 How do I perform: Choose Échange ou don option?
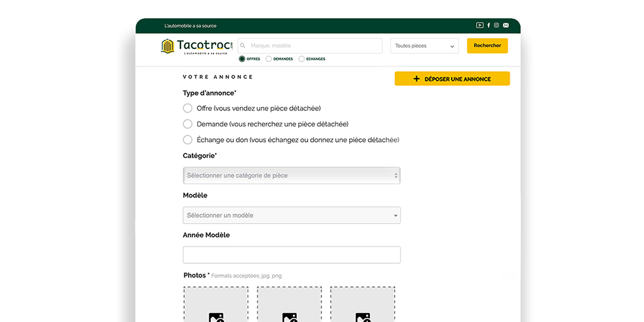[187, 140]
